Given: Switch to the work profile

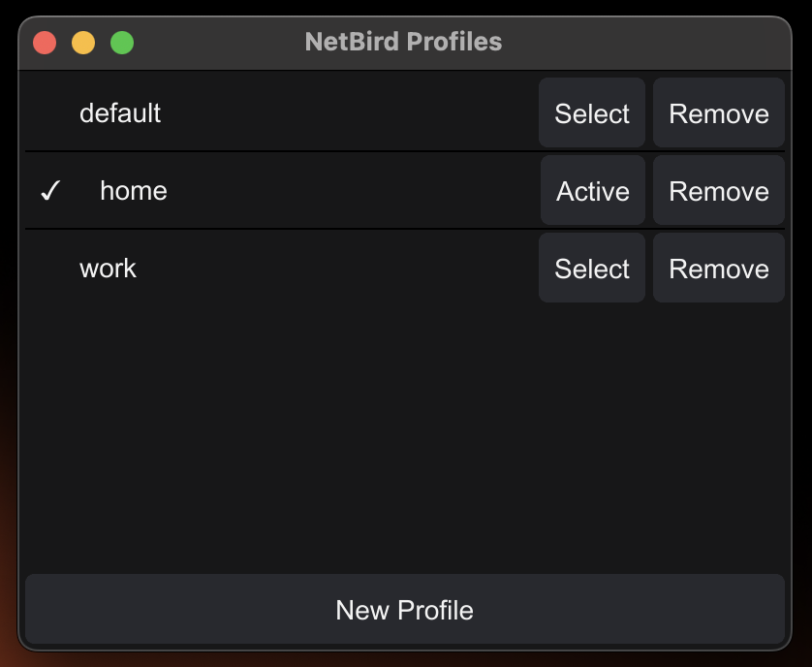Looking at the screenshot, I should tap(591, 269).
